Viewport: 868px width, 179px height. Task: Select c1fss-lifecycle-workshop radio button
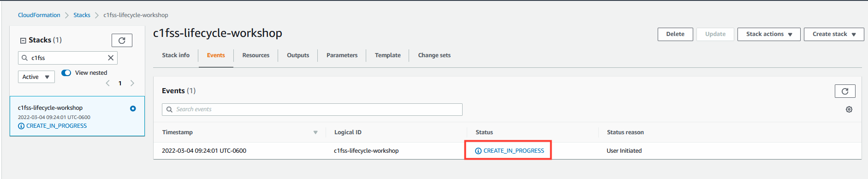tap(133, 108)
